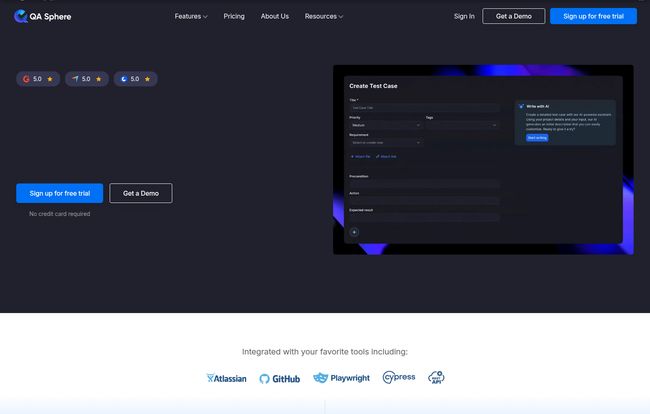
Task: Click the GitHub logo
Action: click(x=279, y=378)
